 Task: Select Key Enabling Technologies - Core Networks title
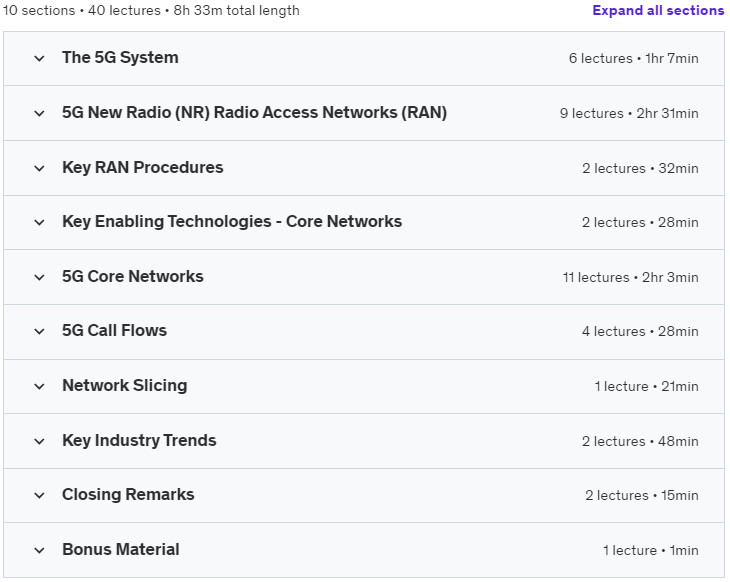pos(232,222)
